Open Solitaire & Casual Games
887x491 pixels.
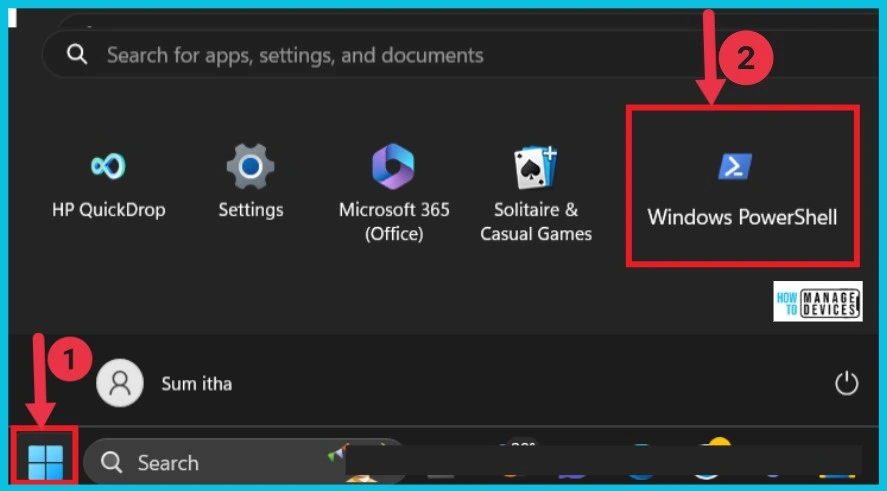click(x=536, y=194)
